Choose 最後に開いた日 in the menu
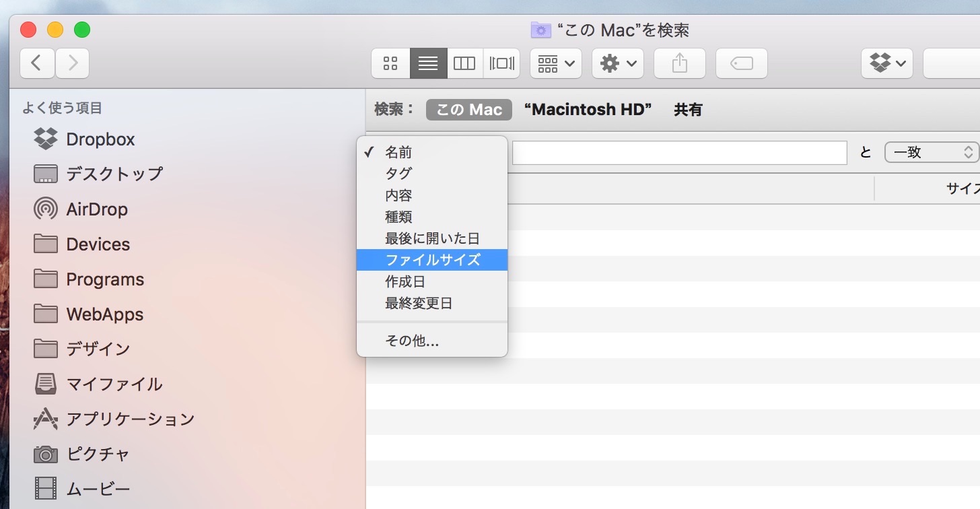The height and width of the screenshot is (509, 980). pyautogui.click(x=432, y=238)
